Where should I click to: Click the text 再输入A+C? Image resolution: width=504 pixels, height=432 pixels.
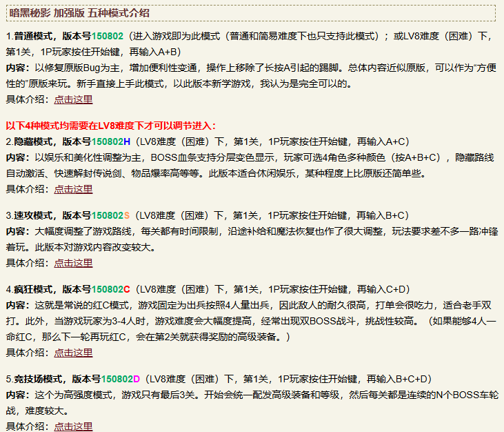(x=381, y=141)
